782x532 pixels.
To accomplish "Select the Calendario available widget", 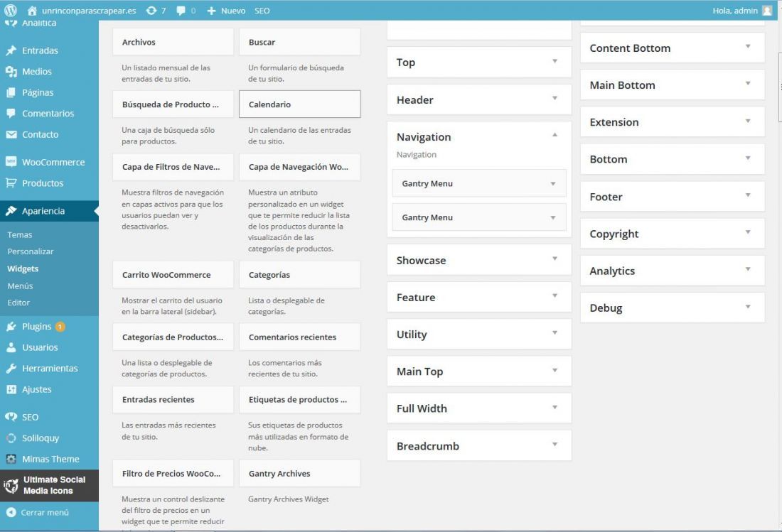I will click(x=300, y=104).
